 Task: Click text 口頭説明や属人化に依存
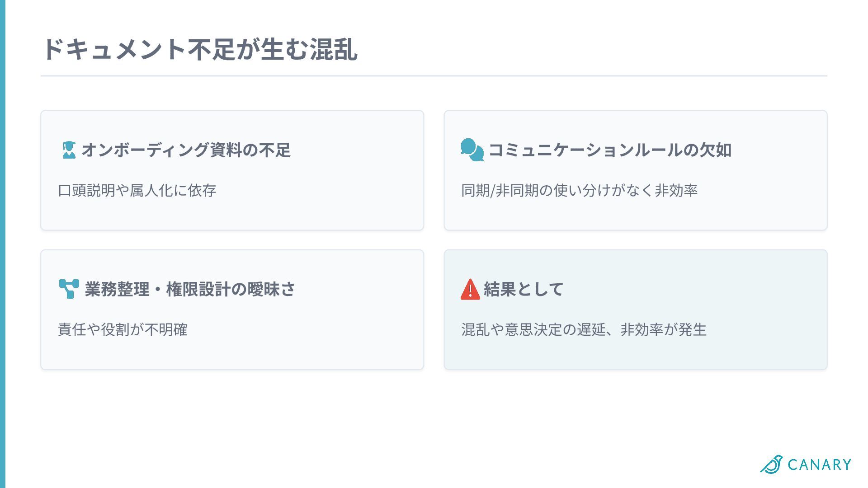tap(137, 191)
